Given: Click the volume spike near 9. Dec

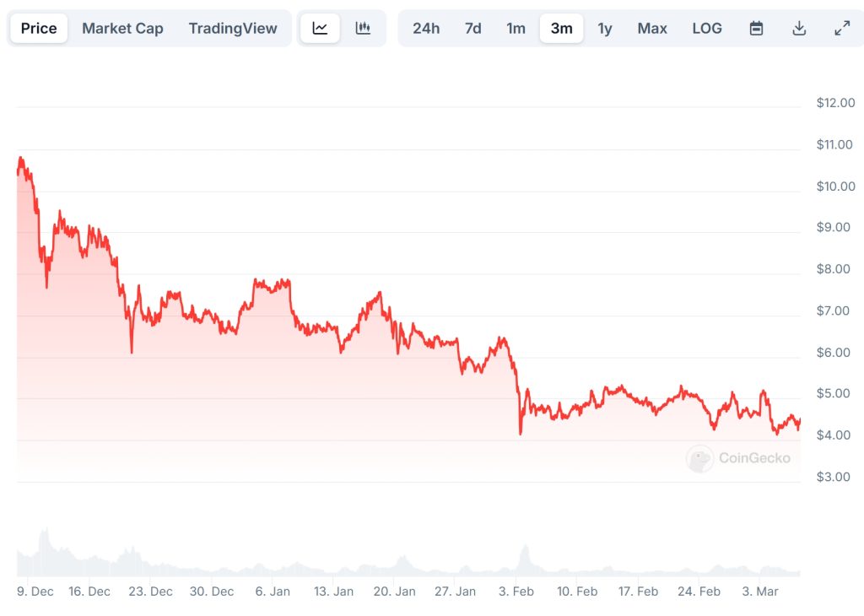Looking at the screenshot, I should [45, 535].
